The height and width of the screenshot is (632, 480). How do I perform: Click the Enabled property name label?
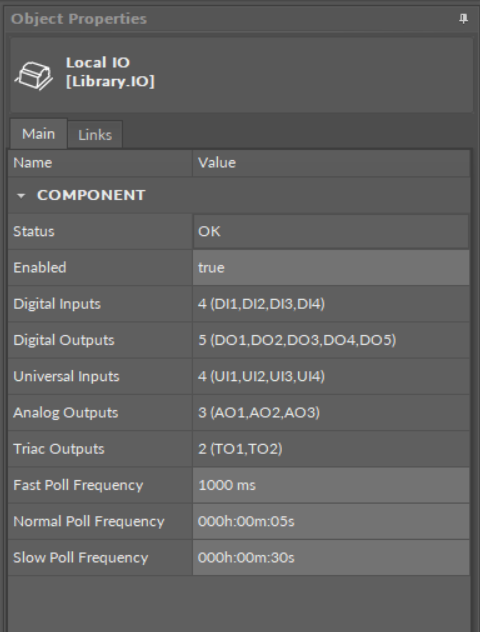39,268
